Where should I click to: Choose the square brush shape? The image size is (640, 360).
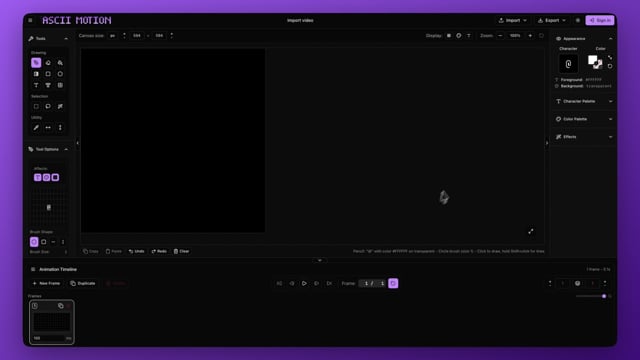pos(44,242)
